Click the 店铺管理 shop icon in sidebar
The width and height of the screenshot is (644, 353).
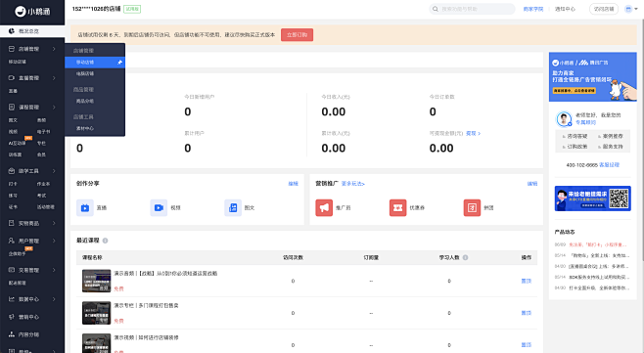[12, 49]
